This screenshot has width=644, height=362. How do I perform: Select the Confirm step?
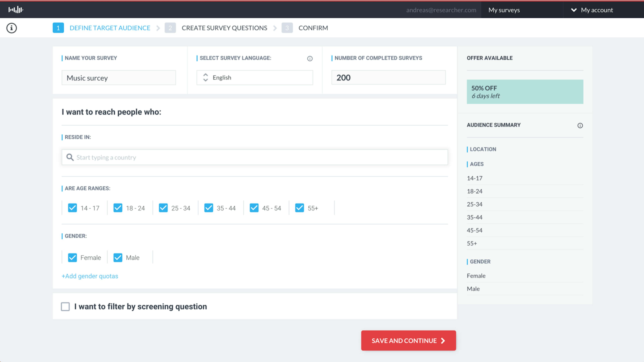click(x=313, y=28)
